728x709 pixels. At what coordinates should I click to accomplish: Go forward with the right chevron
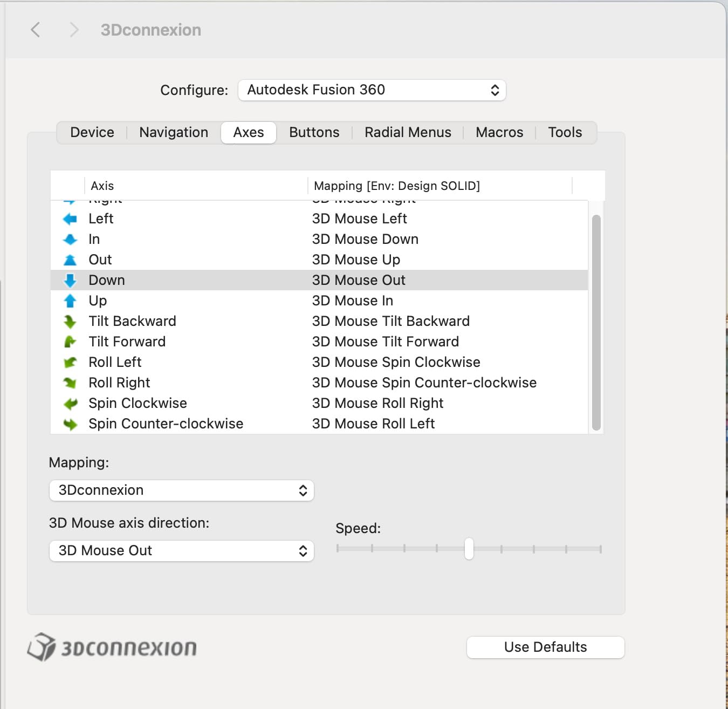coord(74,30)
